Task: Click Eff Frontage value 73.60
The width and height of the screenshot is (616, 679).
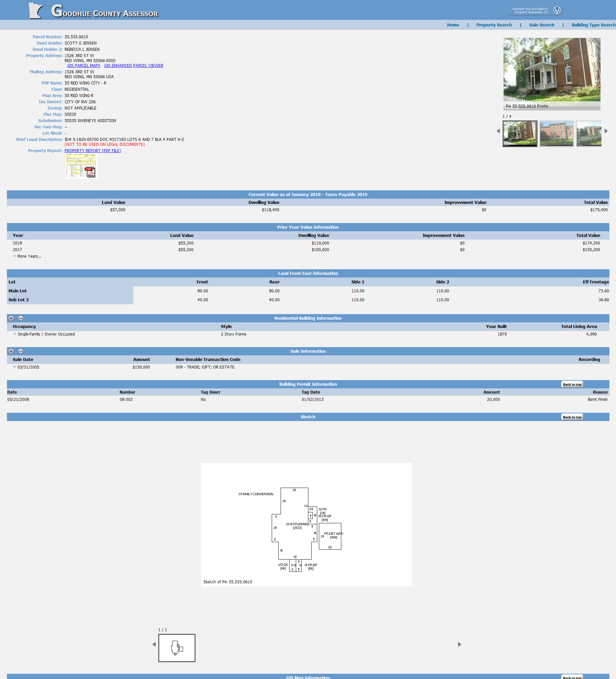Action: pyautogui.click(x=603, y=291)
